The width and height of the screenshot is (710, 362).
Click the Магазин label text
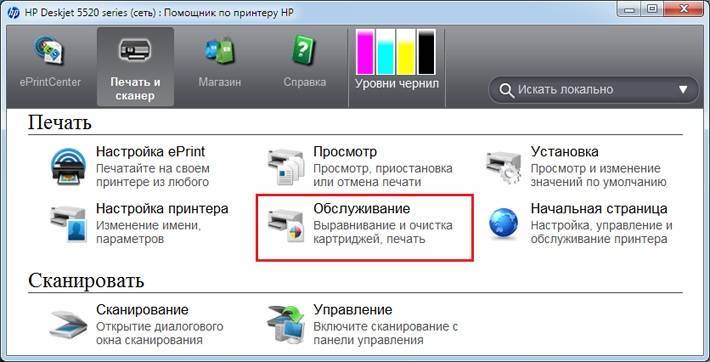pyautogui.click(x=220, y=82)
